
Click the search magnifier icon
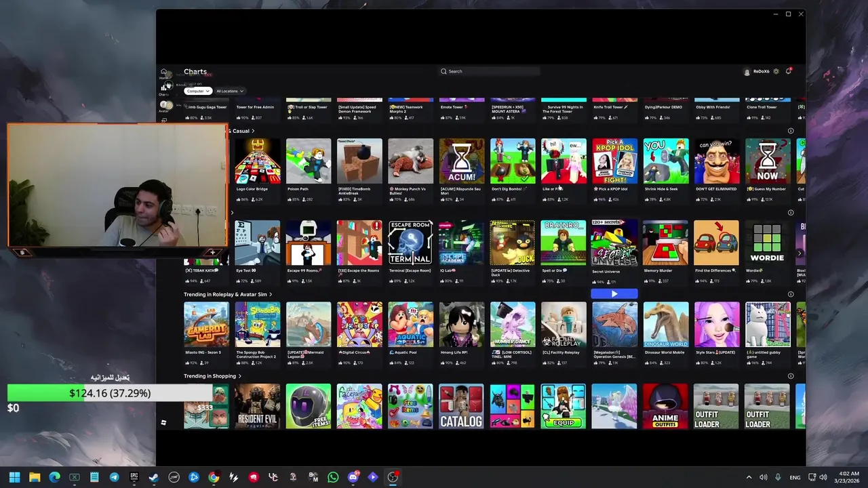coord(443,71)
